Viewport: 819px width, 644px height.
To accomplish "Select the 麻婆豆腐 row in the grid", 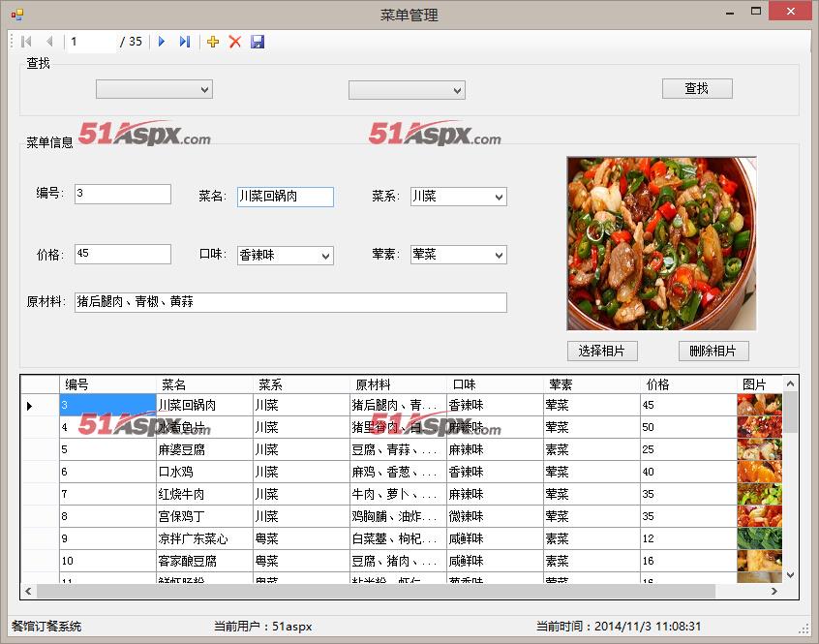I will [x=203, y=449].
